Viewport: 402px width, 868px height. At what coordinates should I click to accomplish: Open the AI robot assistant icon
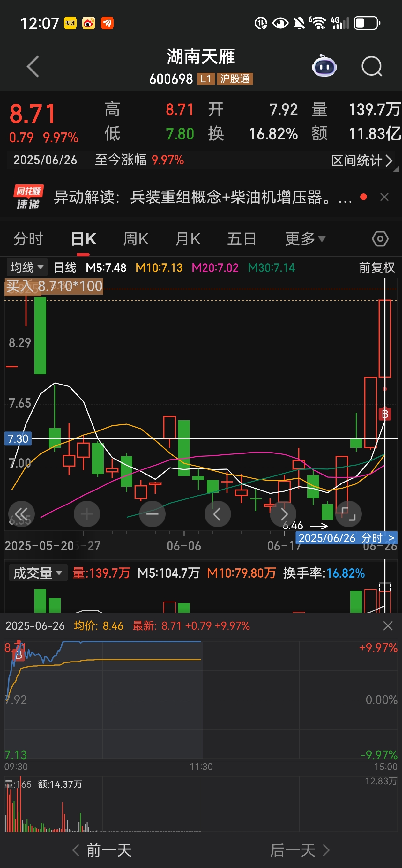[324, 66]
